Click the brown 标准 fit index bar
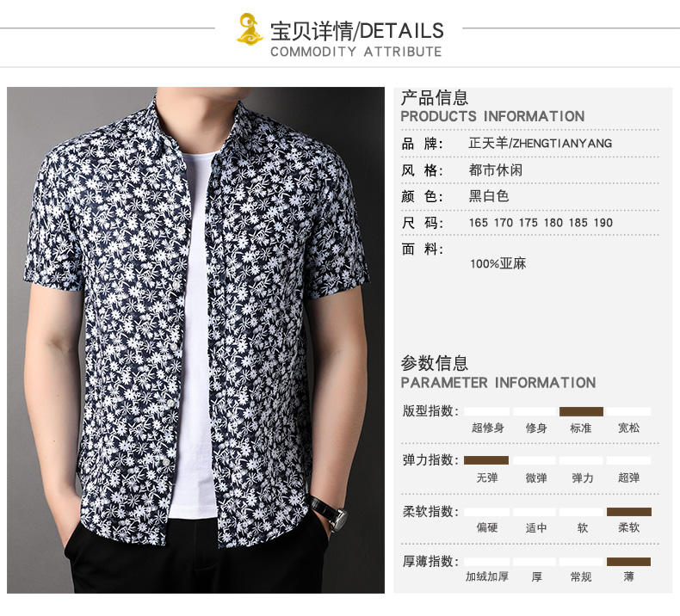The image size is (680, 616). 581,411
